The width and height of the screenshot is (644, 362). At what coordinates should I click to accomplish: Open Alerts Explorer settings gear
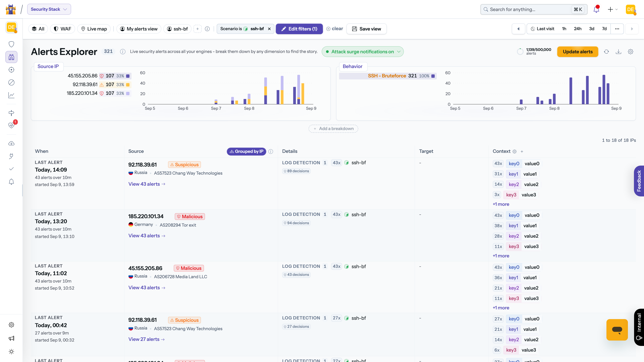(631, 52)
